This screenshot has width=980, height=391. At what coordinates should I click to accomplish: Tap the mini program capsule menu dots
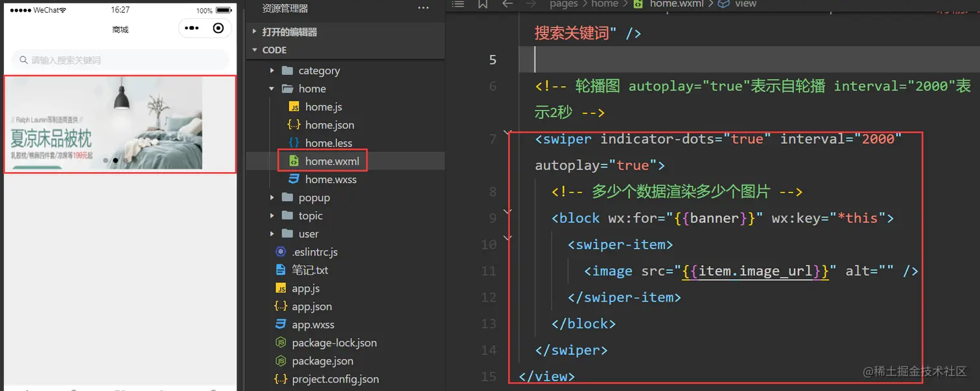[x=192, y=28]
